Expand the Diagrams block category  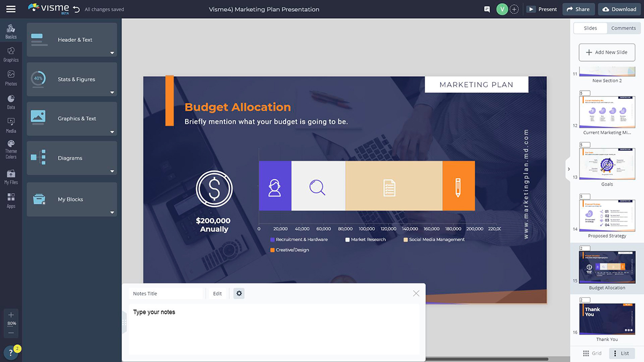tap(112, 172)
